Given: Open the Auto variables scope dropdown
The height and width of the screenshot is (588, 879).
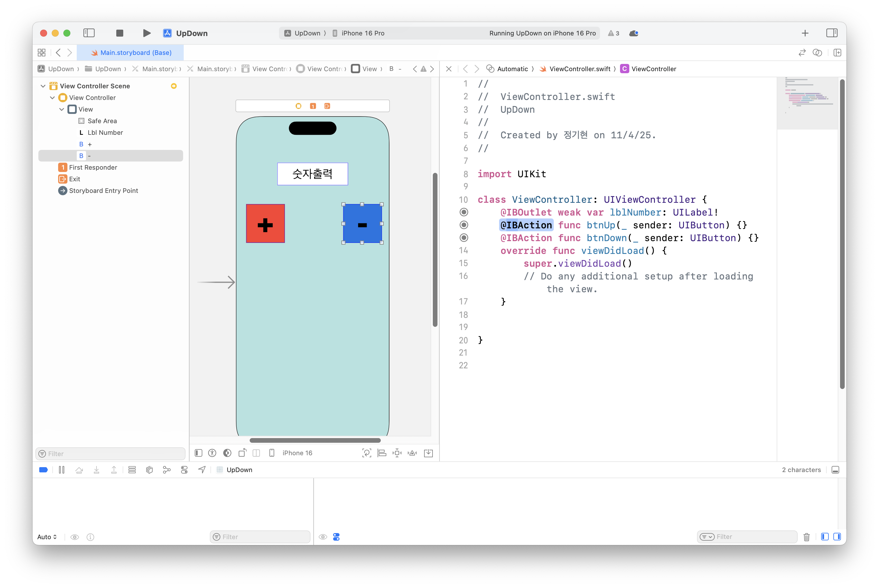Looking at the screenshot, I should [x=47, y=537].
